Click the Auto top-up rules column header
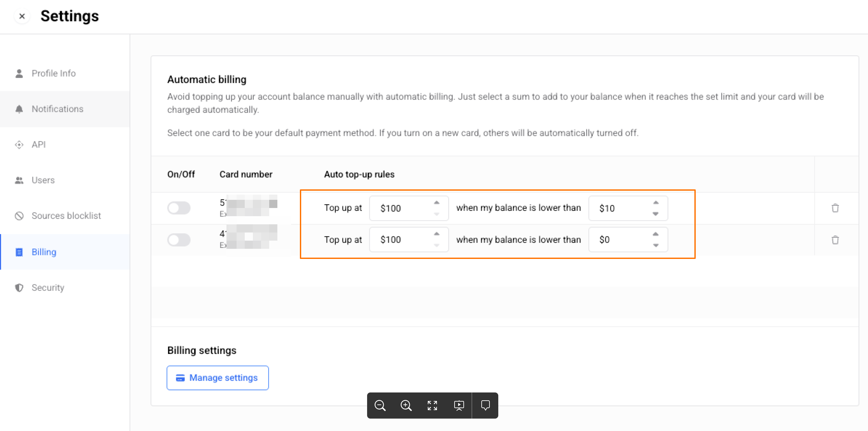This screenshot has width=868, height=431. pyautogui.click(x=359, y=174)
